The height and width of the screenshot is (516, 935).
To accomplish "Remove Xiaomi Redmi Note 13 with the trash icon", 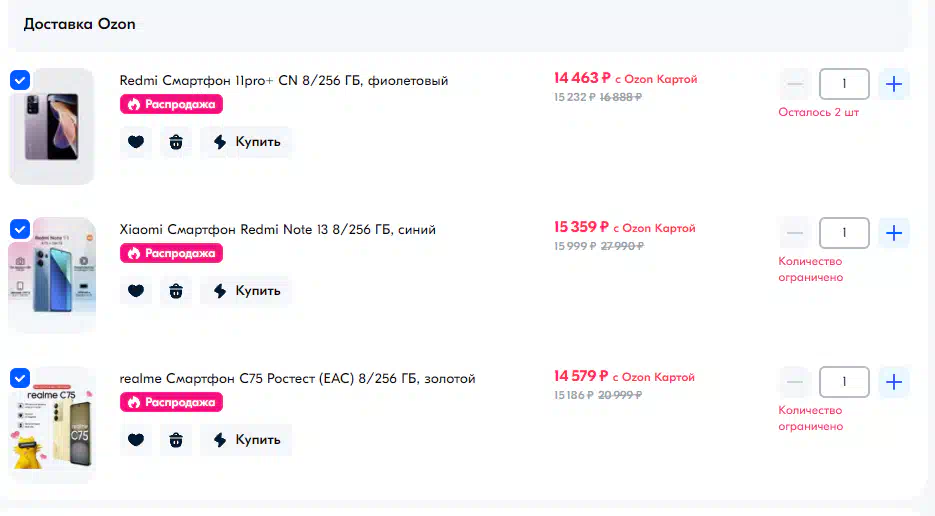I will (176, 291).
